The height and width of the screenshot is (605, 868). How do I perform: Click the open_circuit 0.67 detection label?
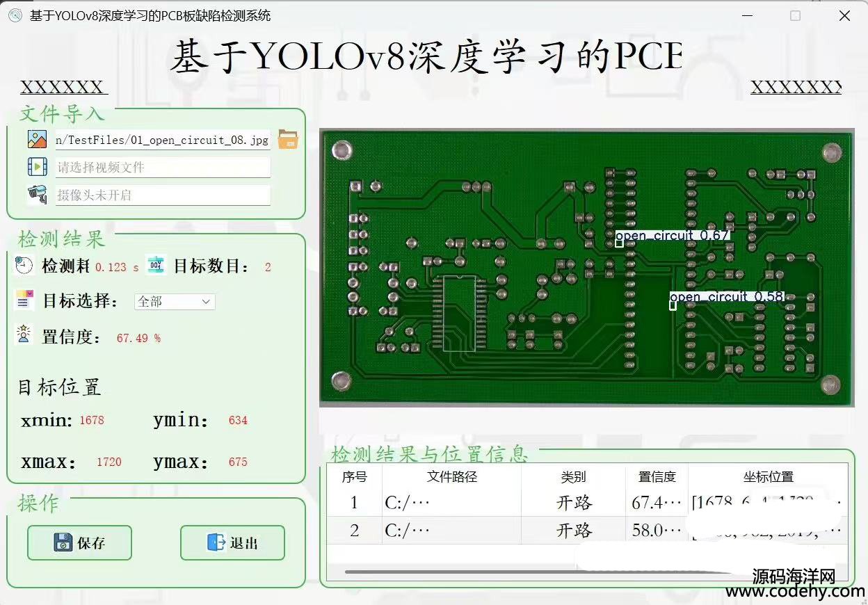[673, 236]
